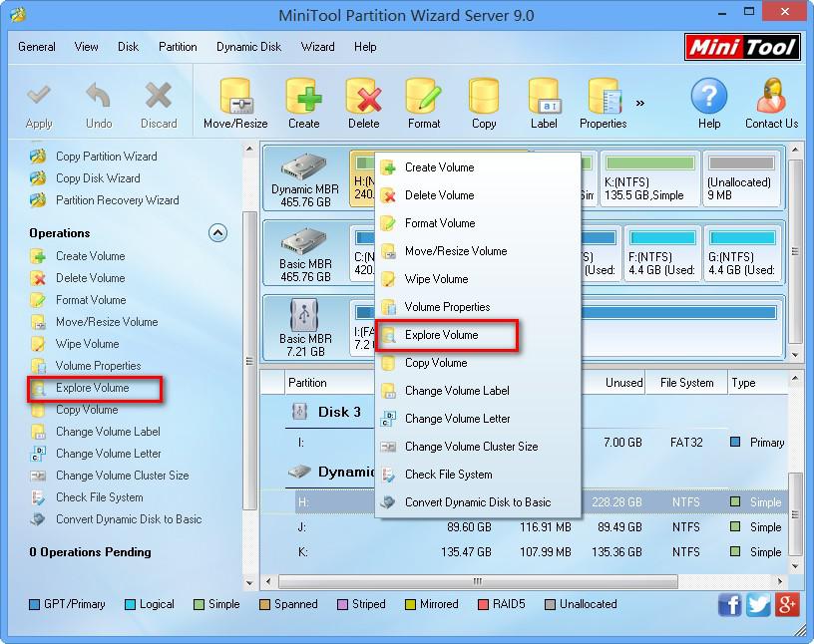Click the Delete partition toolbar icon
The width and height of the screenshot is (814, 644).
(x=364, y=97)
